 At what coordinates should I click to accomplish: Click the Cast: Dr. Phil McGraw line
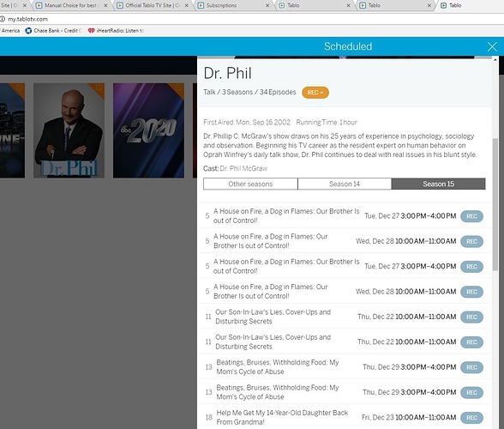pos(235,168)
